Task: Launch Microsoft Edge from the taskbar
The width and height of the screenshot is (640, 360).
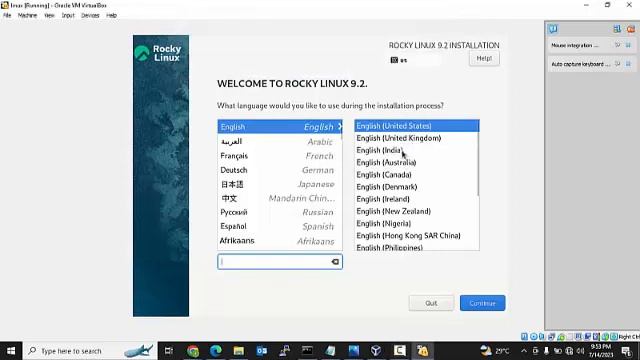Action: coord(216,351)
